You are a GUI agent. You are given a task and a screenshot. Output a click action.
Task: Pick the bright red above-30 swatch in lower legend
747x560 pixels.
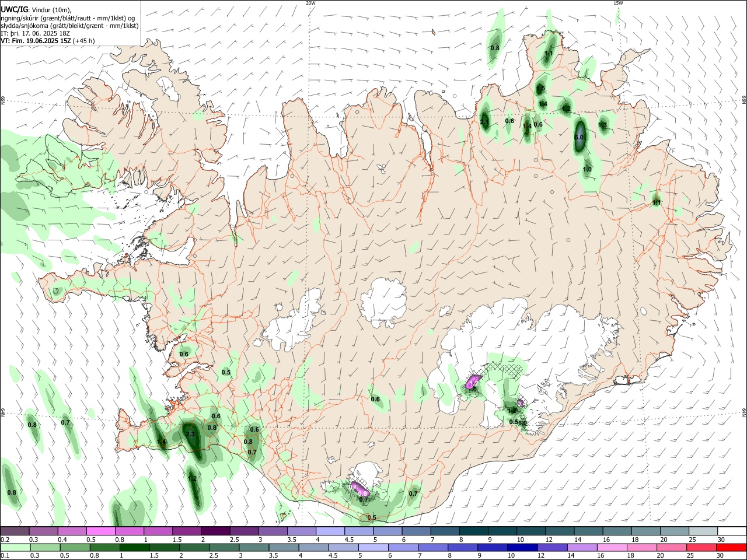click(732, 547)
